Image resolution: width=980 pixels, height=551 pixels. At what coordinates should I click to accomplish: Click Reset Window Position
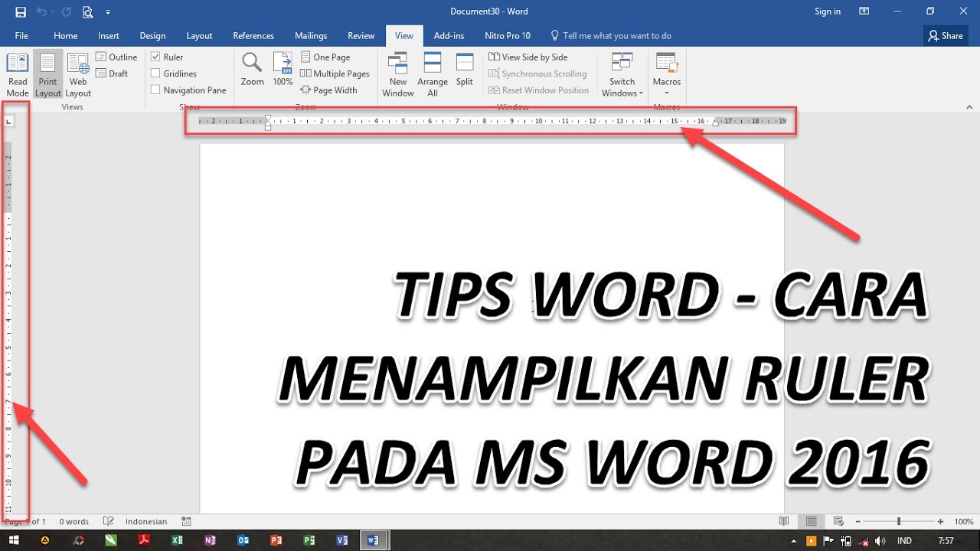(539, 90)
